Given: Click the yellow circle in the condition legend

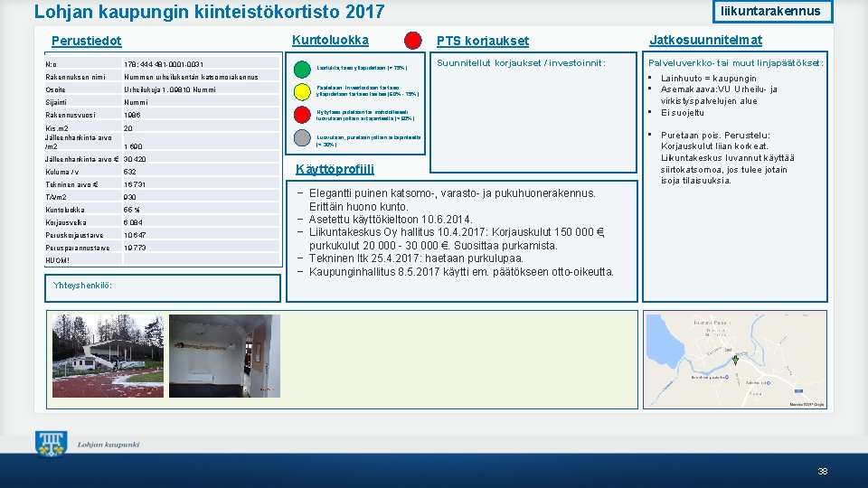Looking at the screenshot, I should 302,92.
